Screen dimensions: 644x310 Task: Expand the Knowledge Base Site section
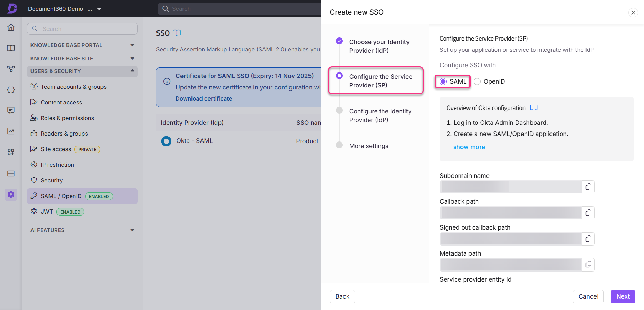82,59
